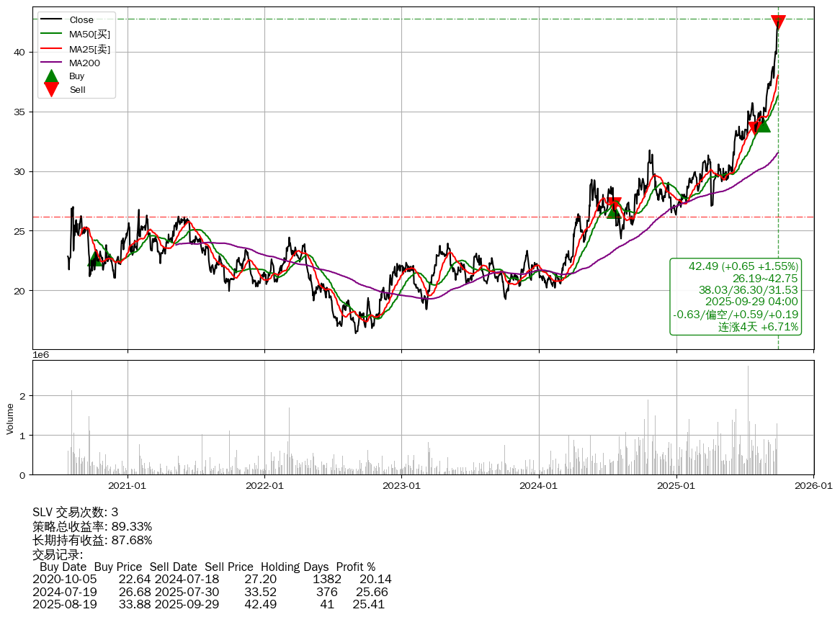Click the 2023-01 x-axis date label
This screenshot has height=617, width=840.
(401, 486)
